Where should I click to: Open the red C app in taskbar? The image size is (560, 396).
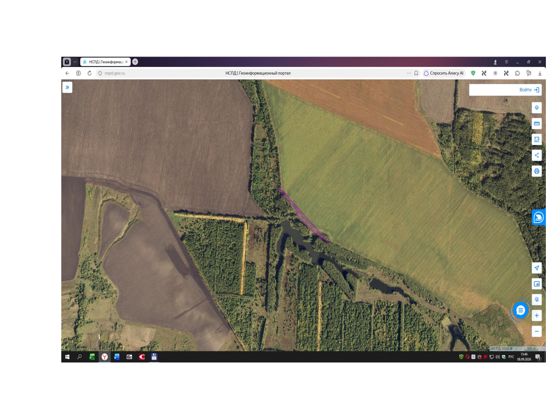tap(141, 357)
